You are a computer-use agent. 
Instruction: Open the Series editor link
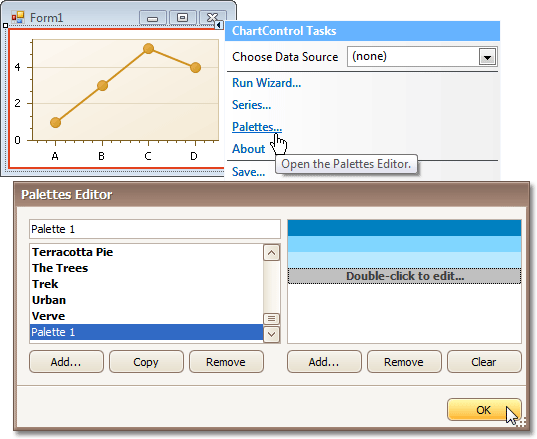(251, 105)
